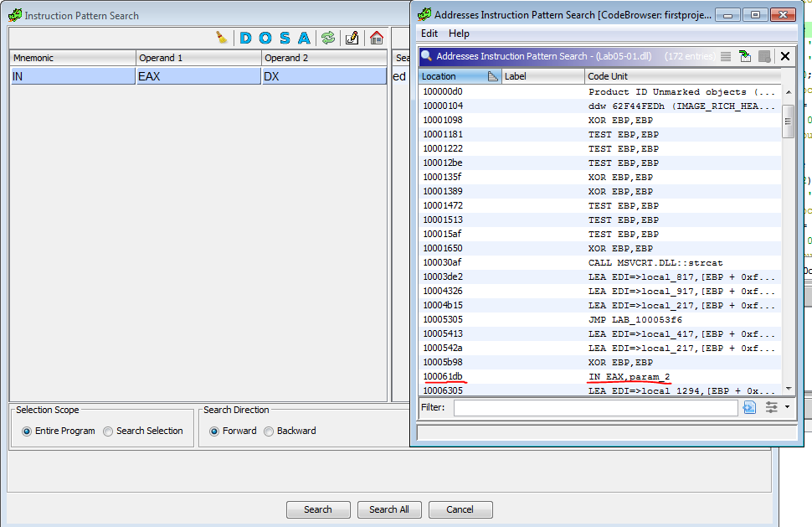Select the Entire Program radio button
This screenshot has width=812, height=527.
point(27,431)
